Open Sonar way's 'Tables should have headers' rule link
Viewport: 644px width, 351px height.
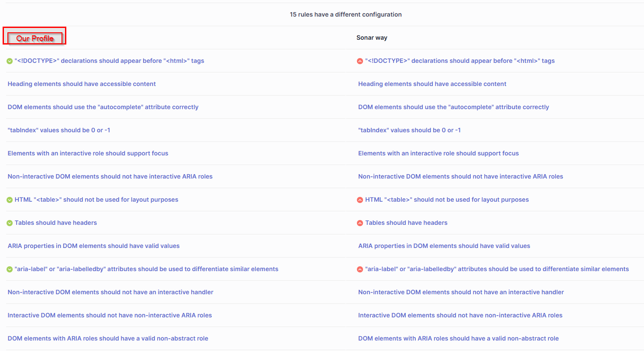click(x=406, y=223)
